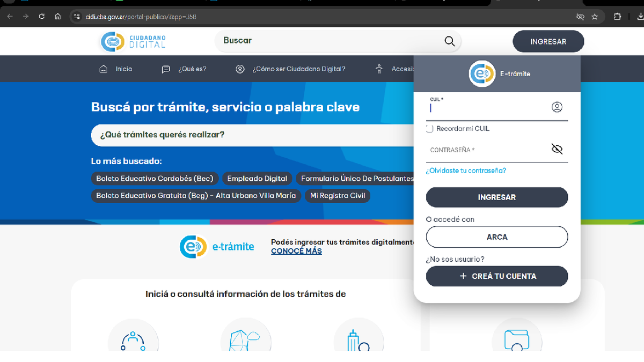Open ¿Cómo ser Ciudadano Digital? menu item

pos(290,69)
